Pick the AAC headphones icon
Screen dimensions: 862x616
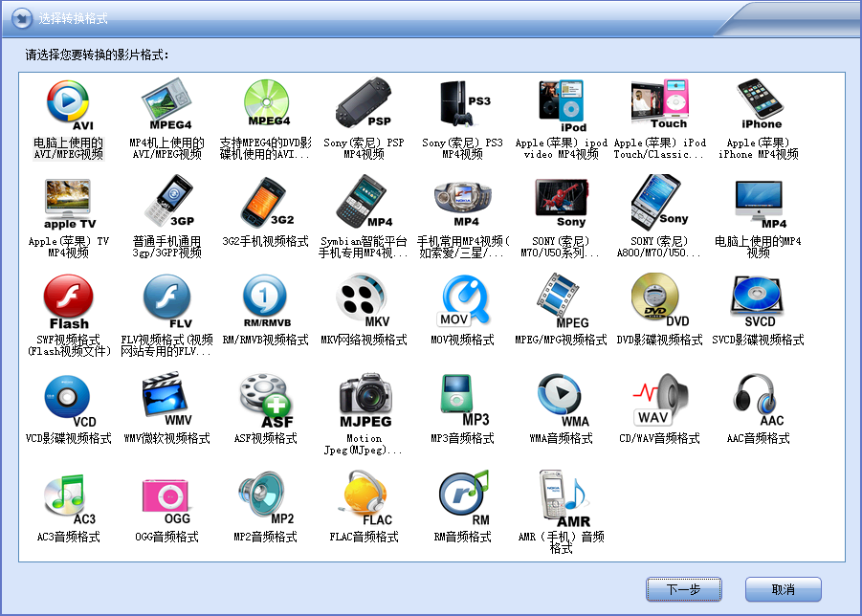click(x=760, y=400)
